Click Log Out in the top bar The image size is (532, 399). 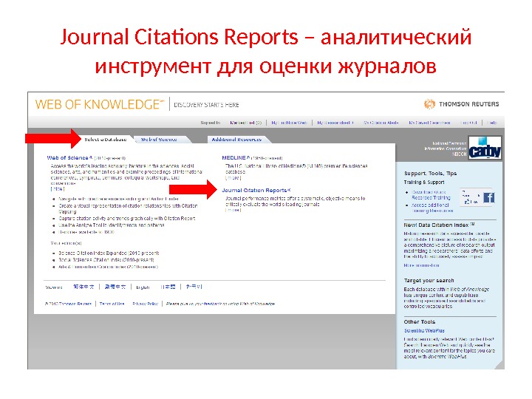coord(468,123)
